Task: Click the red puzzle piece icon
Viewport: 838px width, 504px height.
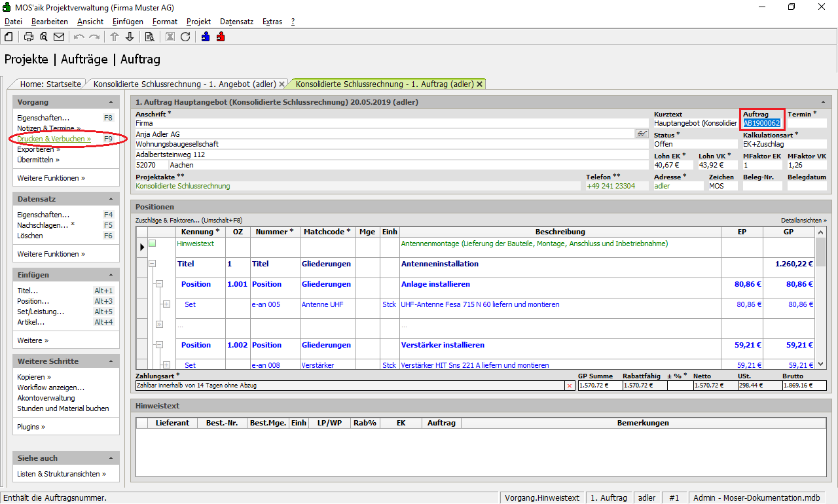Action: click(x=221, y=37)
